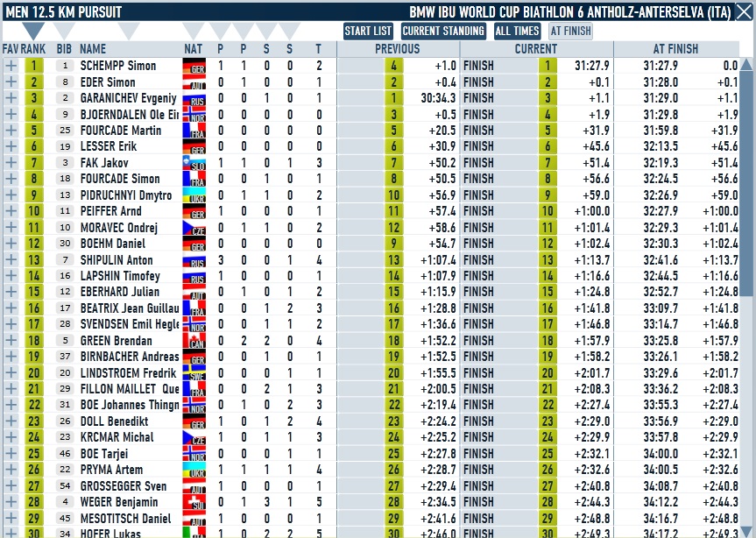Select MESOTITSCH Daniel name
This screenshot has width=756, height=538.
pyautogui.click(x=125, y=518)
